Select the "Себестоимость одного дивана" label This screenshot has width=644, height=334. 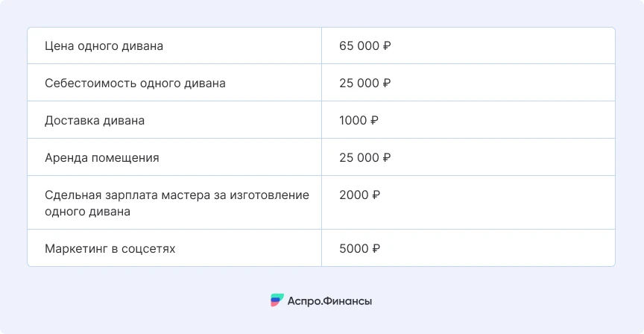tap(135, 83)
